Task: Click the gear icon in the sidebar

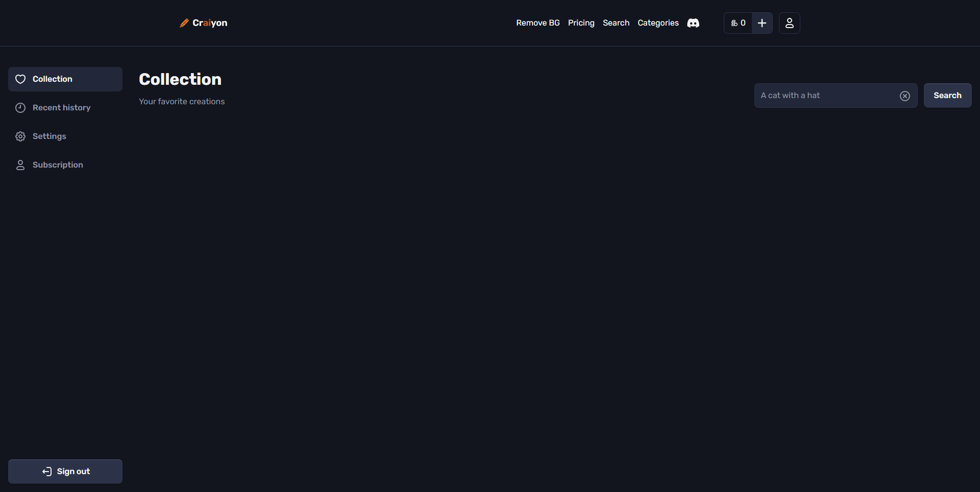Action: click(20, 136)
